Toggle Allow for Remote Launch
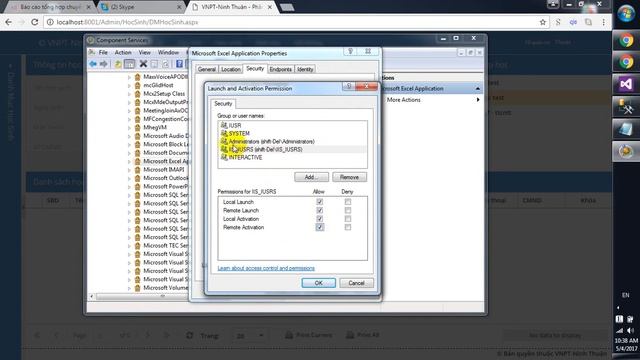The width and height of the screenshot is (640, 360). (x=320, y=210)
